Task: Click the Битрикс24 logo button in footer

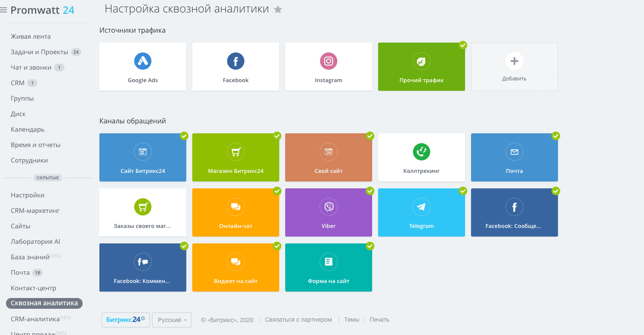Action: (126, 320)
